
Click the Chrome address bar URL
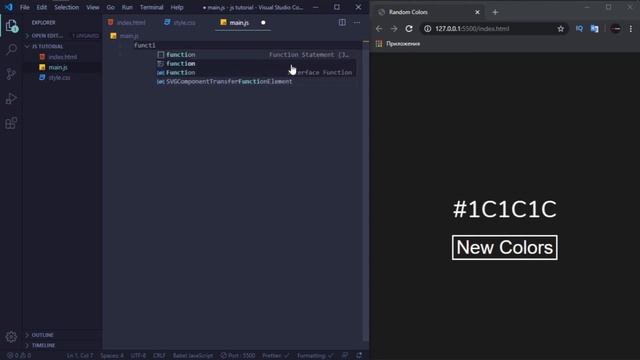click(472, 29)
